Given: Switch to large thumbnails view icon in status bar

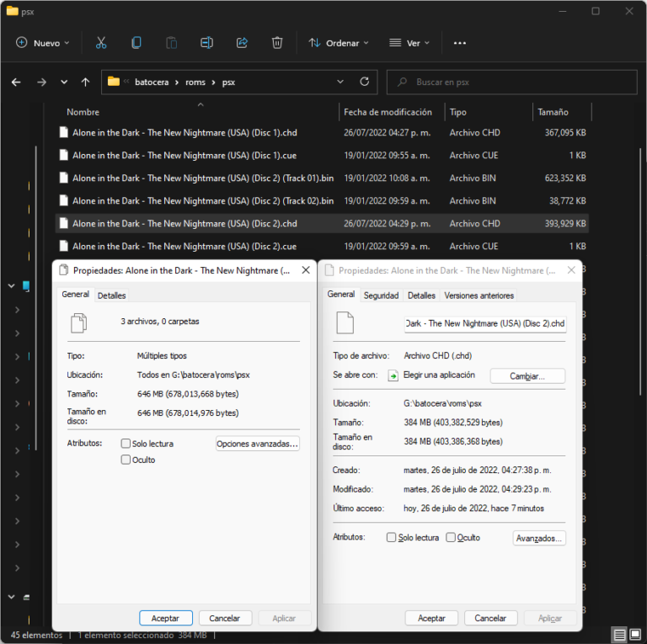Looking at the screenshot, I should pyautogui.click(x=637, y=635).
